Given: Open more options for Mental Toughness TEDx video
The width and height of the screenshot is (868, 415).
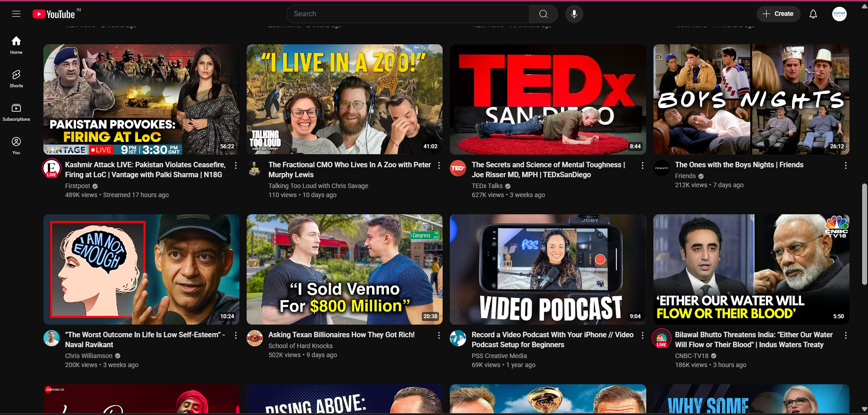Looking at the screenshot, I should tap(642, 165).
